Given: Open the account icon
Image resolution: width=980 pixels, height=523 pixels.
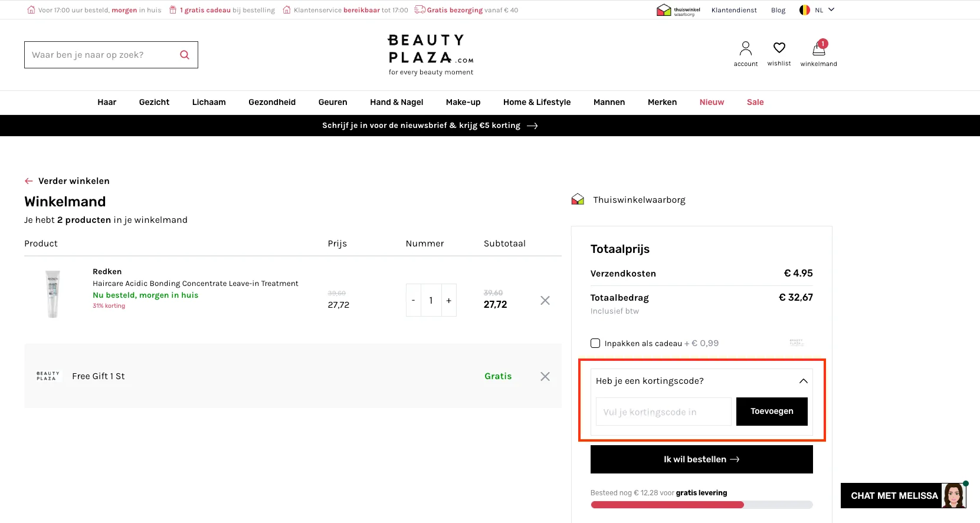Looking at the screenshot, I should pyautogui.click(x=746, y=48).
